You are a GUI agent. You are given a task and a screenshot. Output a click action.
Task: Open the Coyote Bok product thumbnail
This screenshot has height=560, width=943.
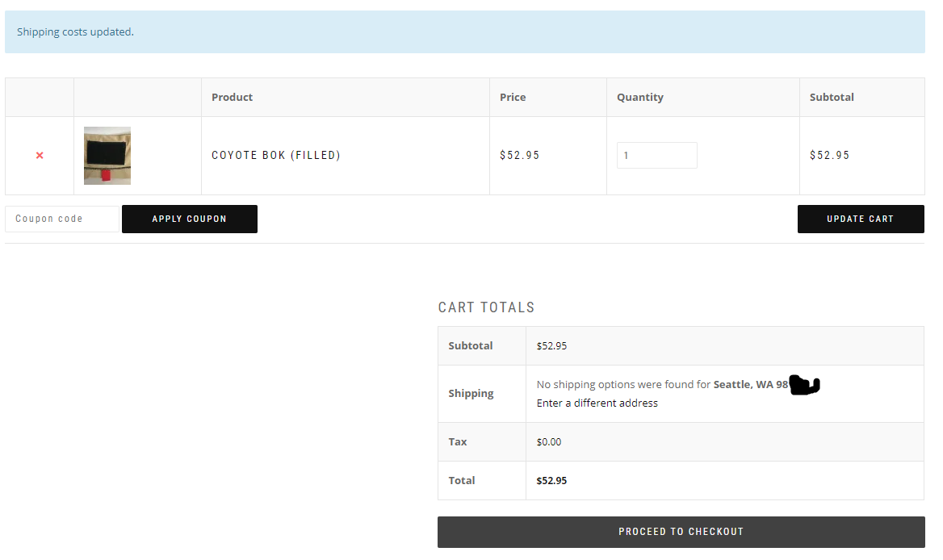pyautogui.click(x=107, y=156)
